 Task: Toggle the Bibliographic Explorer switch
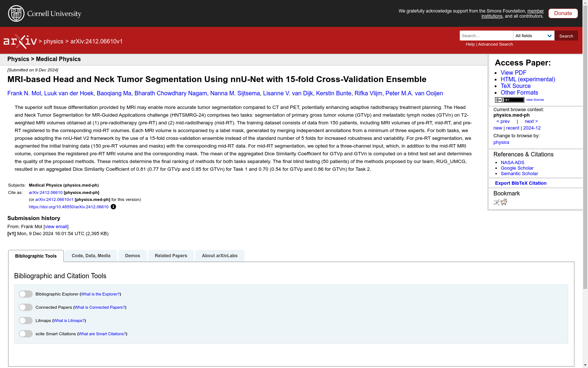[26, 294]
